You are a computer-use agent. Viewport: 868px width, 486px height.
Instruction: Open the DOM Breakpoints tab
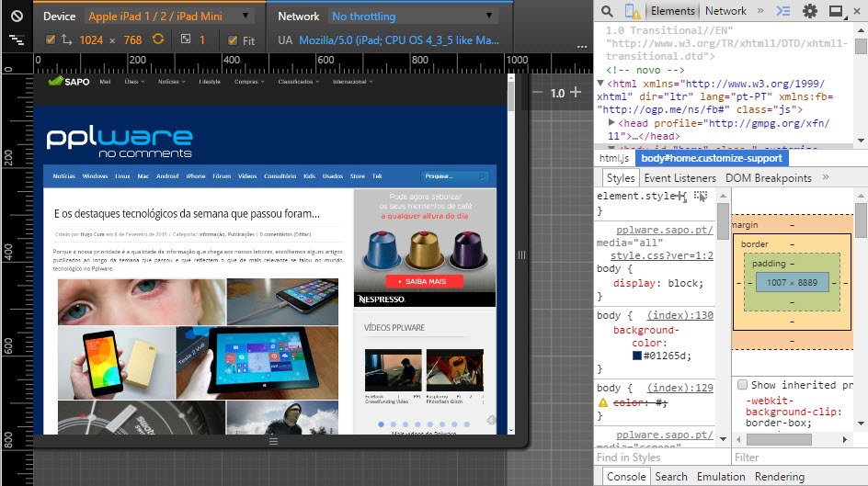769,178
